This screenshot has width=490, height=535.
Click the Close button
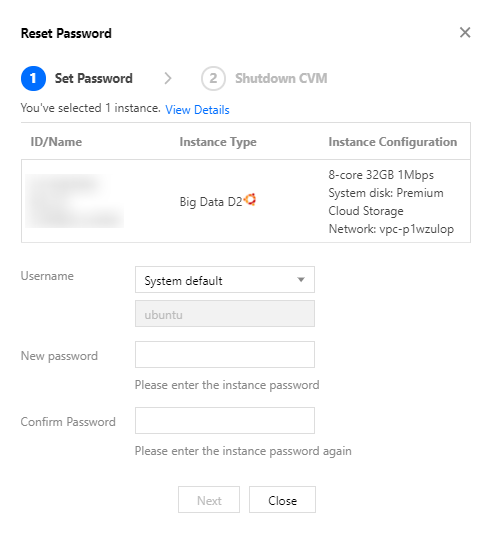click(282, 500)
